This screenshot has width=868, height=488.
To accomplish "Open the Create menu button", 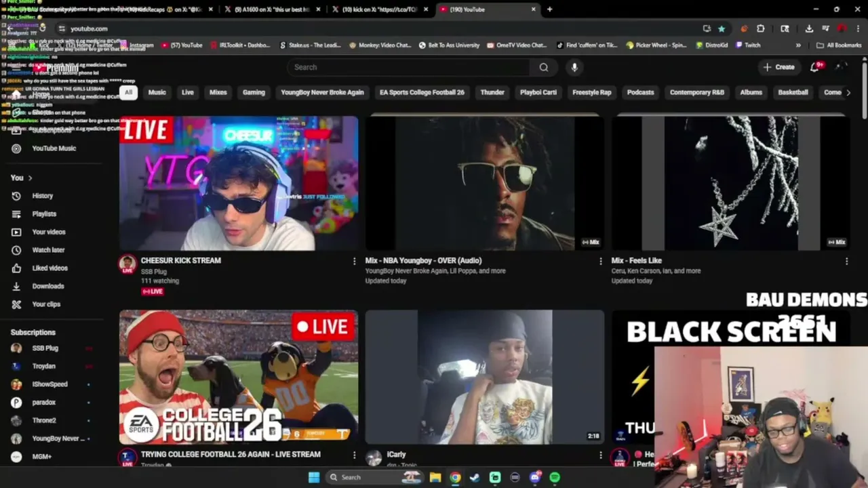I will (778, 67).
